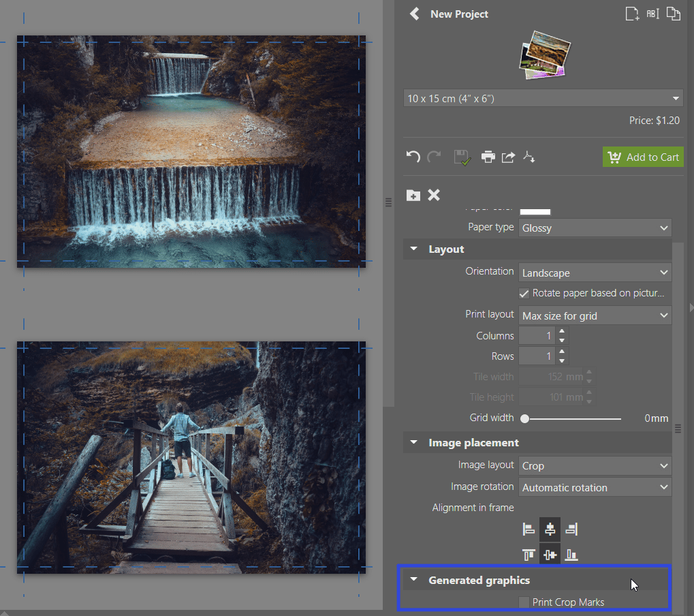The height and width of the screenshot is (616, 694).
Task: Click the duplicate pages icon in the header
Action: point(673,14)
